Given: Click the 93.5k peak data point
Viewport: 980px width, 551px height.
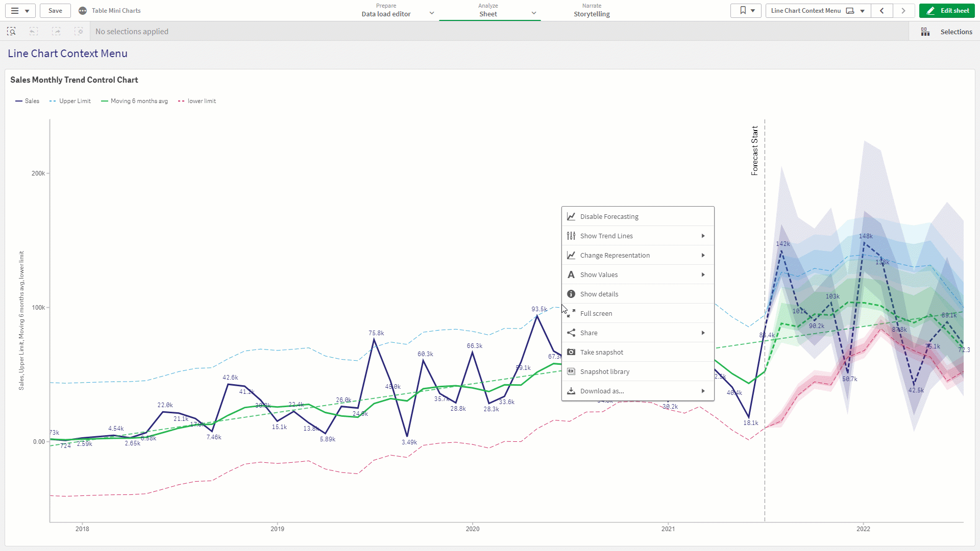Looking at the screenshot, I should pos(537,315).
